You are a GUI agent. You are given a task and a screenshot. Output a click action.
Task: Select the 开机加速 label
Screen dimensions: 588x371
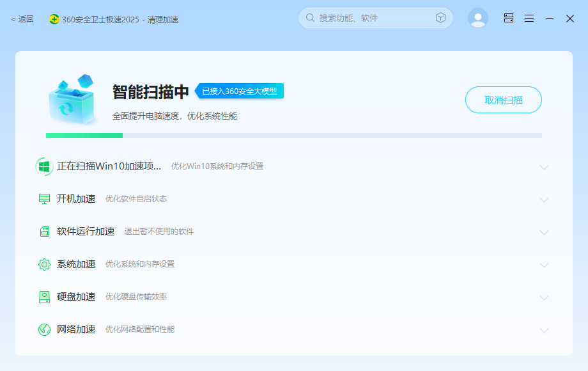click(76, 199)
